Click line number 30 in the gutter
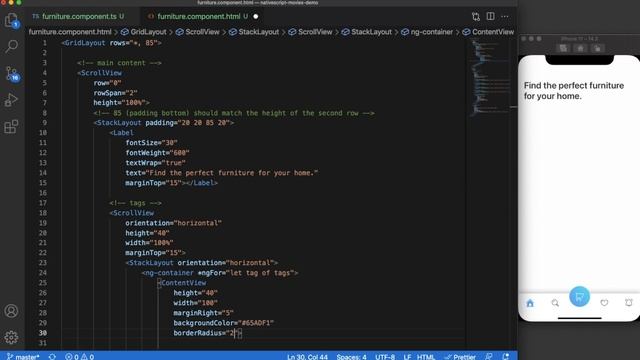The width and height of the screenshot is (640, 360). point(42,333)
